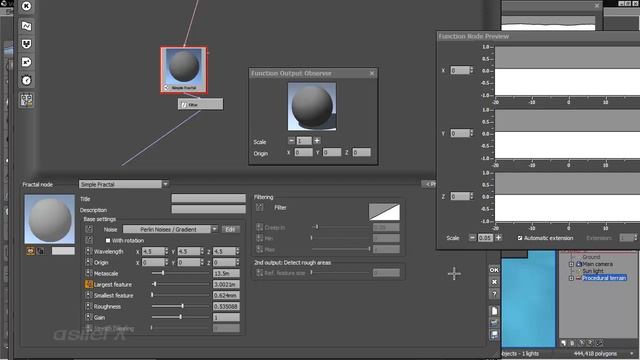Select the Simple Fractal node in the graph
The width and height of the screenshot is (640, 360).
pyautogui.click(x=184, y=70)
